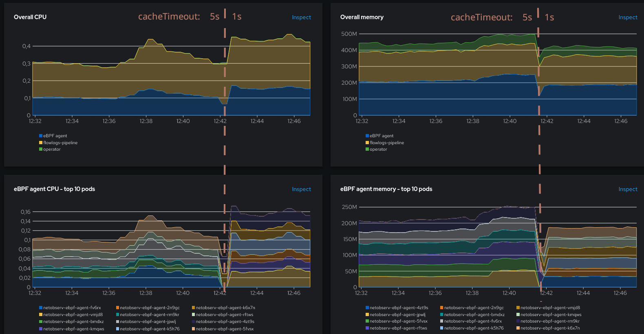Click the eBPF agent CPU - top 10 pods title
Image resolution: width=644 pixels, height=334 pixels.
pyautogui.click(x=54, y=189)
